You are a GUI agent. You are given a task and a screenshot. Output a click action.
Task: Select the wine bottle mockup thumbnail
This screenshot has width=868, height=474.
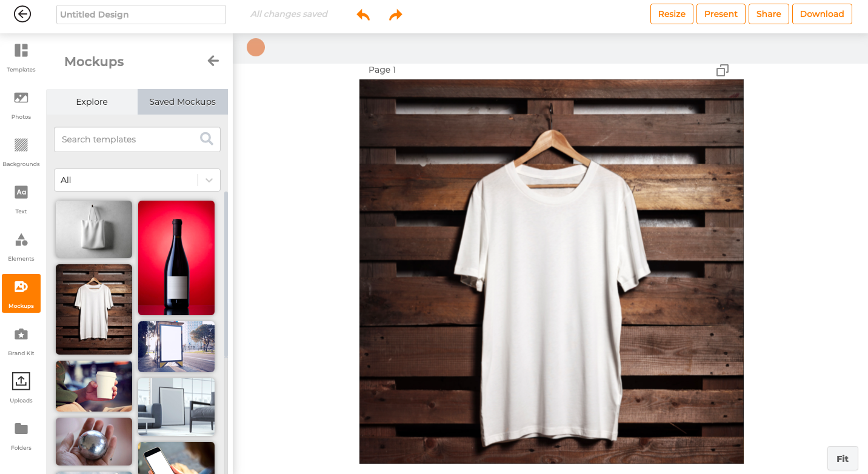coord(176,258)
